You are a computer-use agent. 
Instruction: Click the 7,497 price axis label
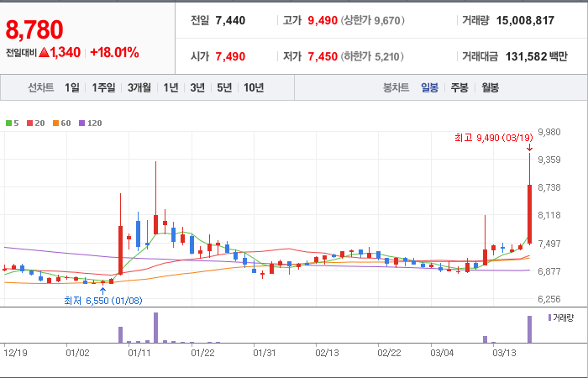point(549,244)
